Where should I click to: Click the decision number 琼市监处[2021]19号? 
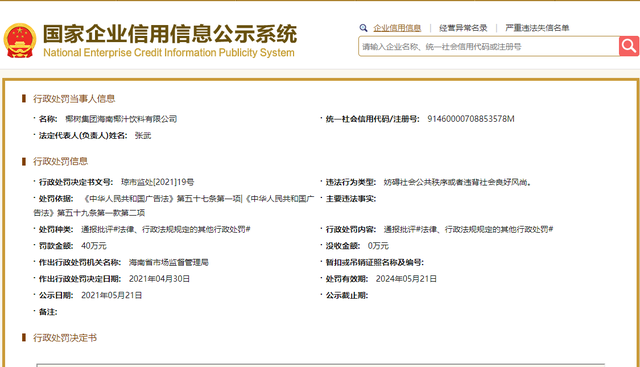pos(158,182)
